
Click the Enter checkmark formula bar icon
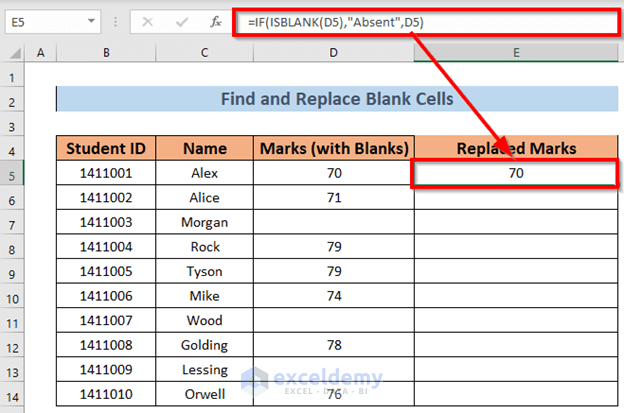pyautogui.click(x=182, y=22)
